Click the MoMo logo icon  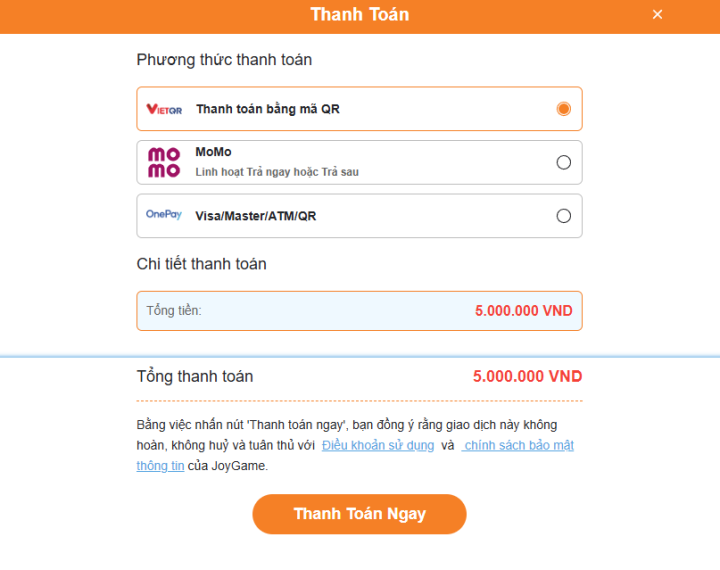click(164, 162)
